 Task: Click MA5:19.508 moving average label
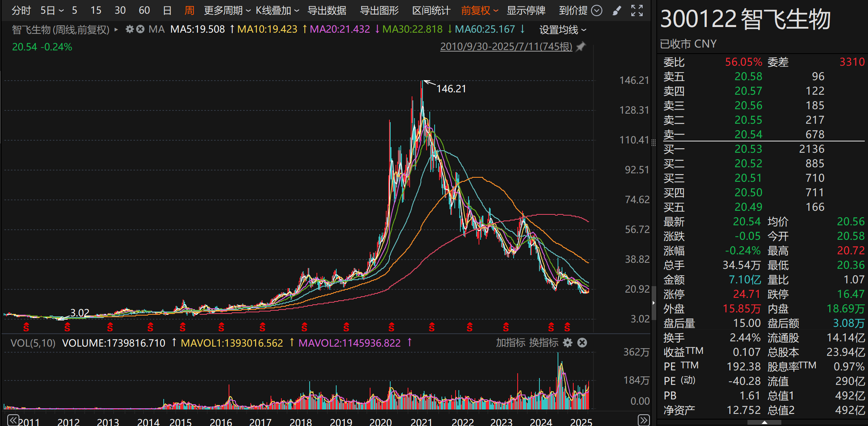198,29
